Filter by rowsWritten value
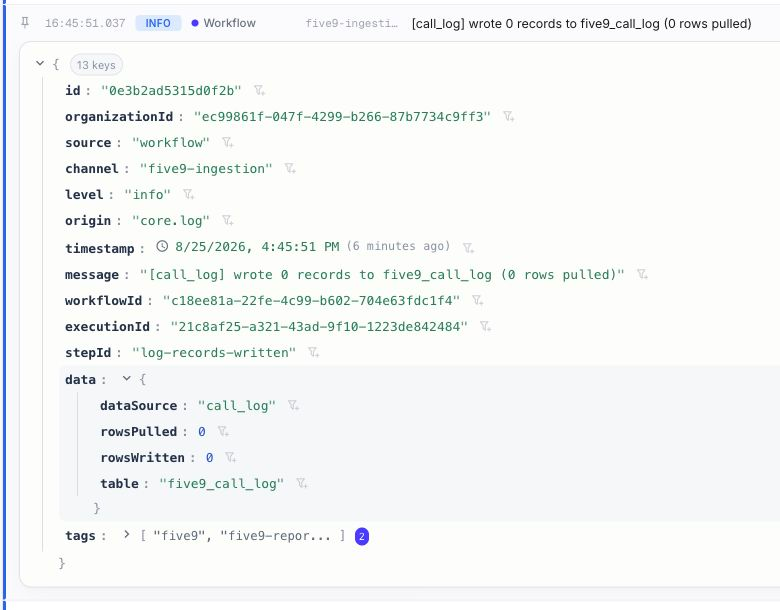 (231, 457)
